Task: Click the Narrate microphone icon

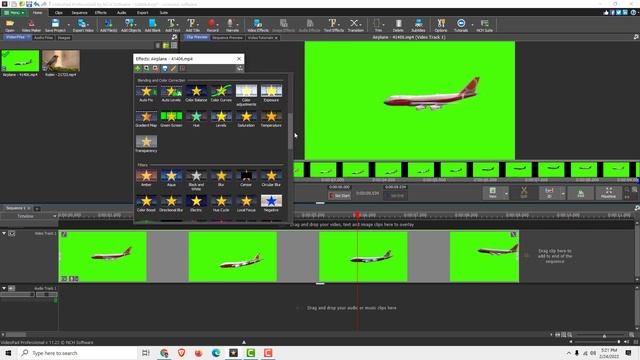Action: [232, 25]
